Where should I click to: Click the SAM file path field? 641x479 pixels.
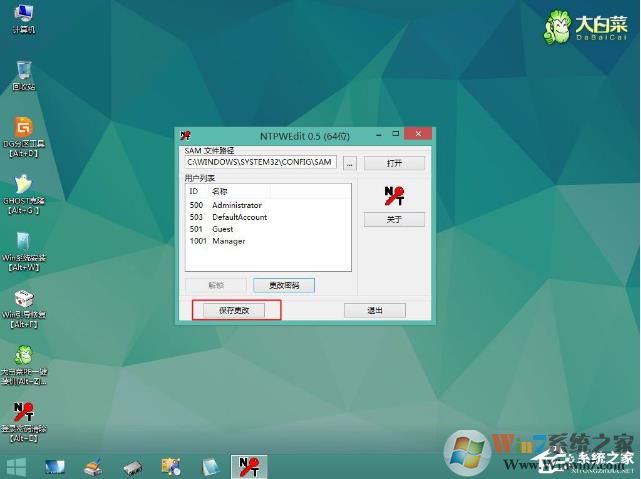[x=260, y=162]
